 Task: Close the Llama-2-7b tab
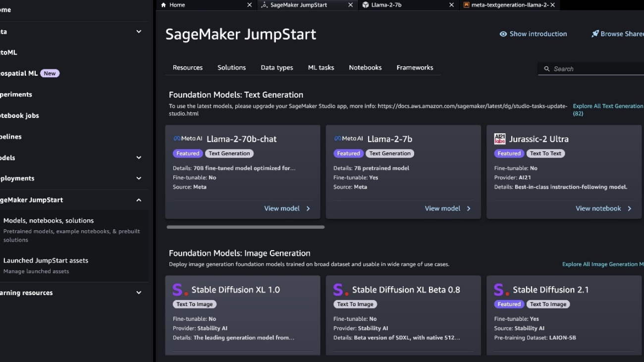(451, 5)
